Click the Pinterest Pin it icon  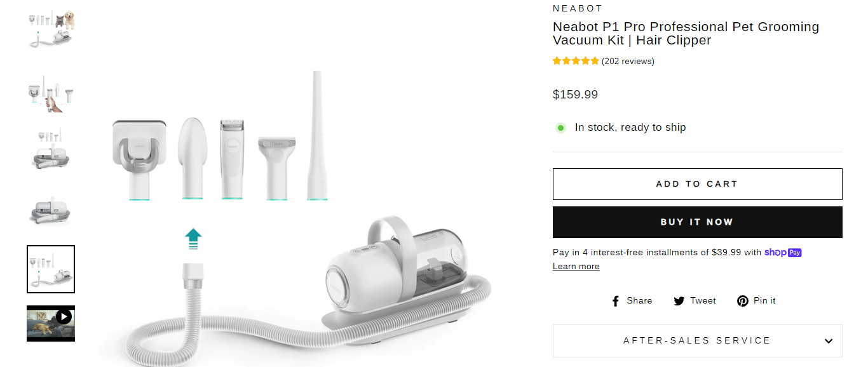[x=742, y=301]
